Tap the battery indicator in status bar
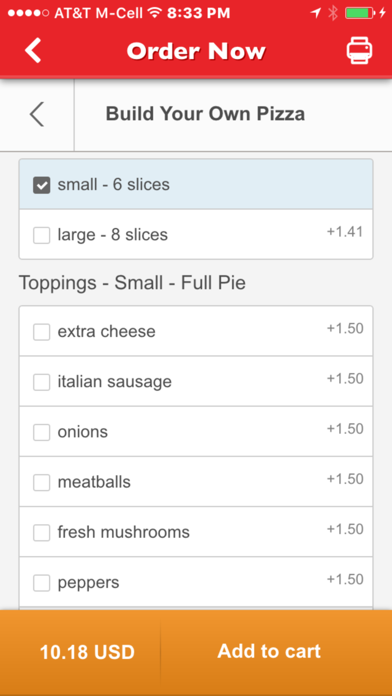Screen dimensions: 392x696 359,13
